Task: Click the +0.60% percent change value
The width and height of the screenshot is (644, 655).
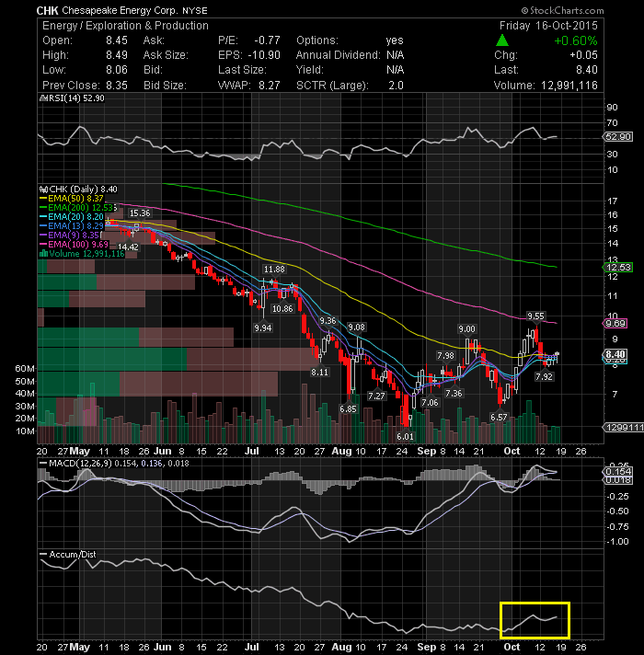Action: click(576, 40)
